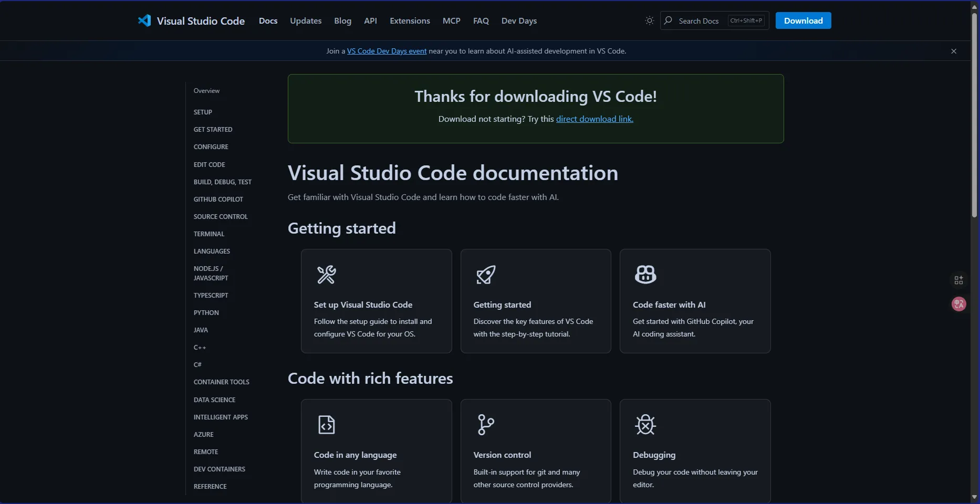The height and width of the screenshot is (504, 980).
Task: Open the Extensions menu item
Action: (410, 21)
